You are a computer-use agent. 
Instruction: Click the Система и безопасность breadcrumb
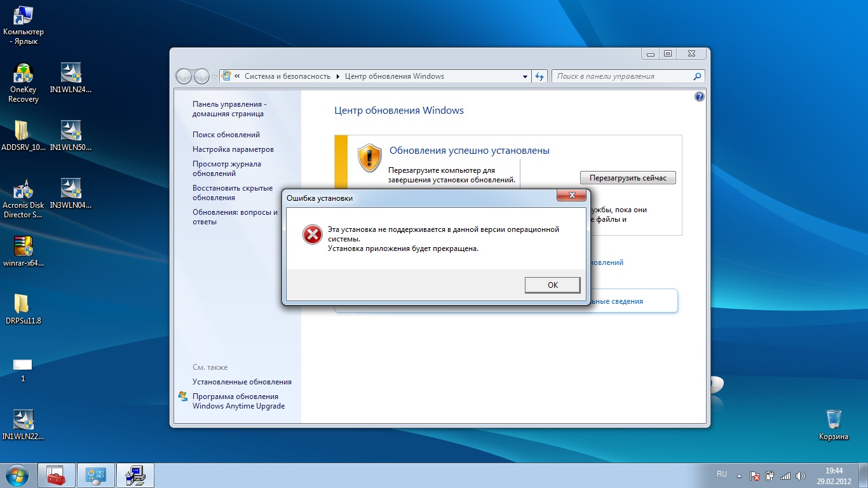coord(287,76)
